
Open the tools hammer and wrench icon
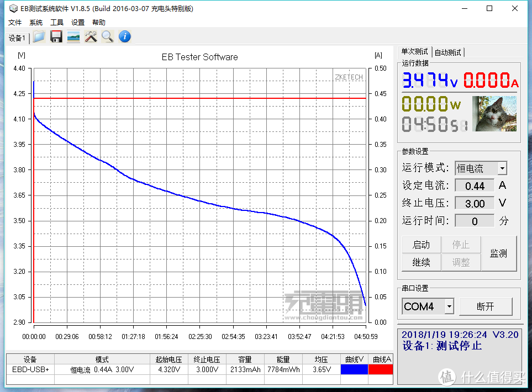91,37
